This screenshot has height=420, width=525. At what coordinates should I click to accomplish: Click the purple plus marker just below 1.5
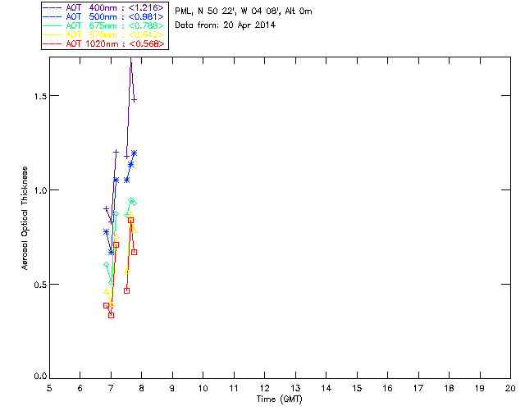134,100
